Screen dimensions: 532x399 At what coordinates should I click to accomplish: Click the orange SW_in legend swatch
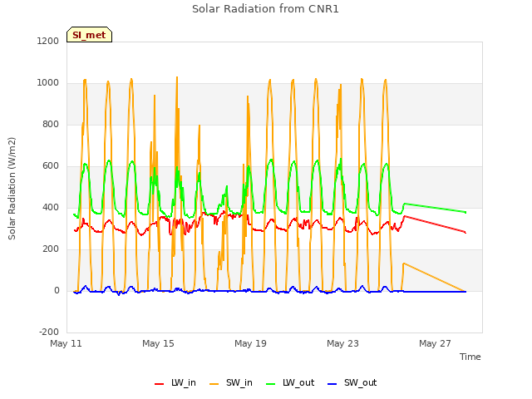pos(214,384)
